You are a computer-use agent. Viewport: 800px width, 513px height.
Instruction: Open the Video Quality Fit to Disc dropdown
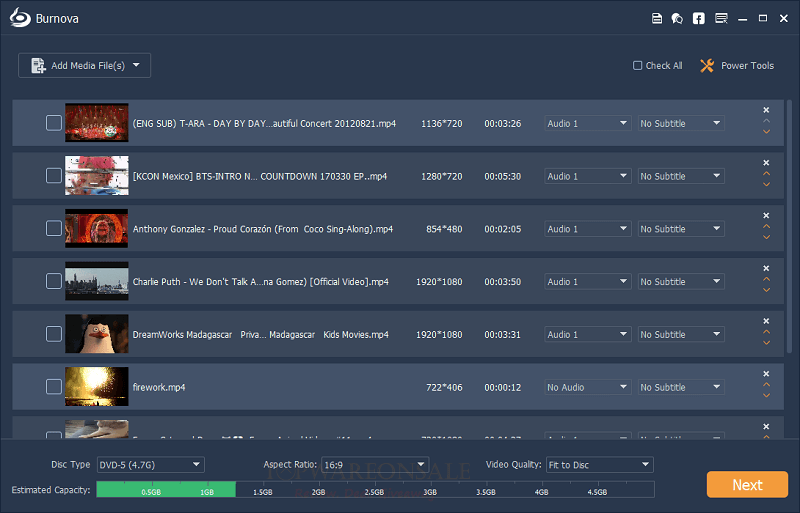coord(599,465)
